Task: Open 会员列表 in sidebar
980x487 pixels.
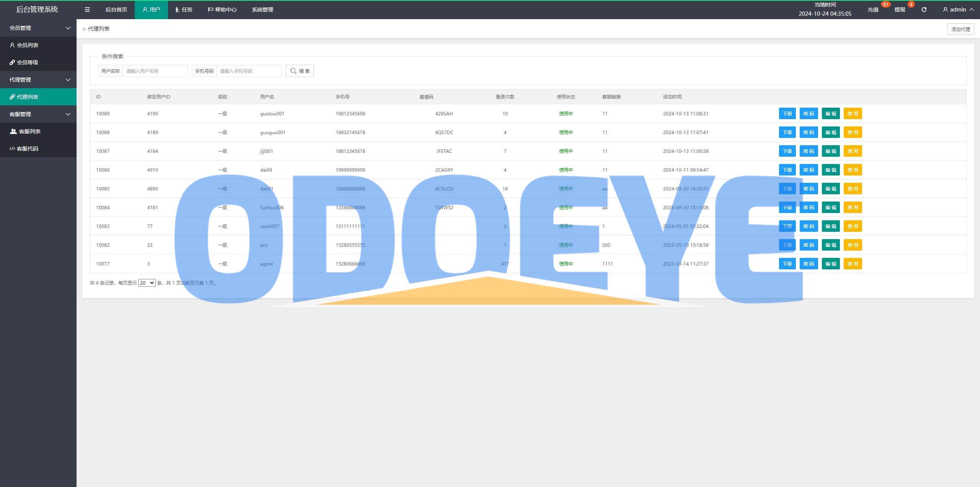Action: (38, 45)
